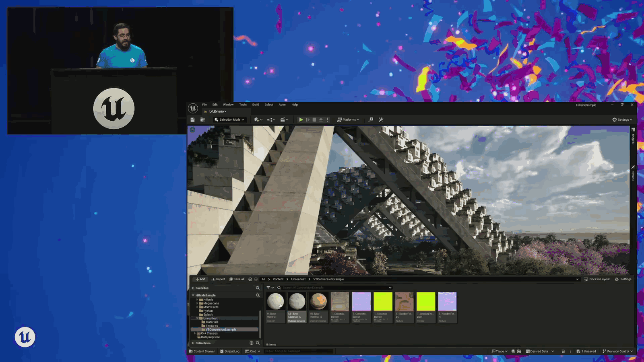644x362 pixels.
Task: Click the Stop playback square button
Action: pos(314,119)
